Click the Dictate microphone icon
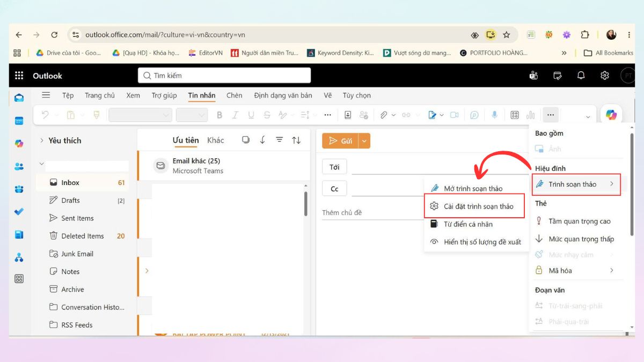Image resolution: width=644 pixels, height=362 pixels. click(x=495, y=115)
